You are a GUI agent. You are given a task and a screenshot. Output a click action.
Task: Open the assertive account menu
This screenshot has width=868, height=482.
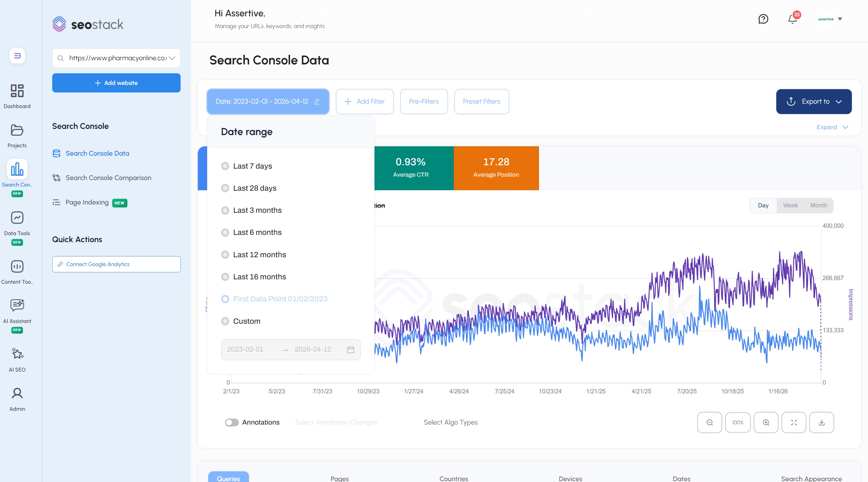point(830,19)
